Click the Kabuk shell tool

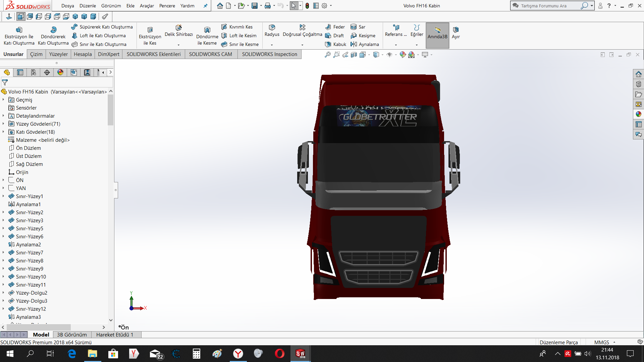(335, 44)
